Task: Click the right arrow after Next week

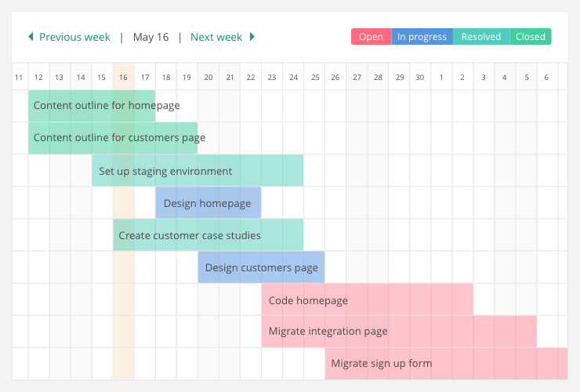Action: (x=252, y=37)
